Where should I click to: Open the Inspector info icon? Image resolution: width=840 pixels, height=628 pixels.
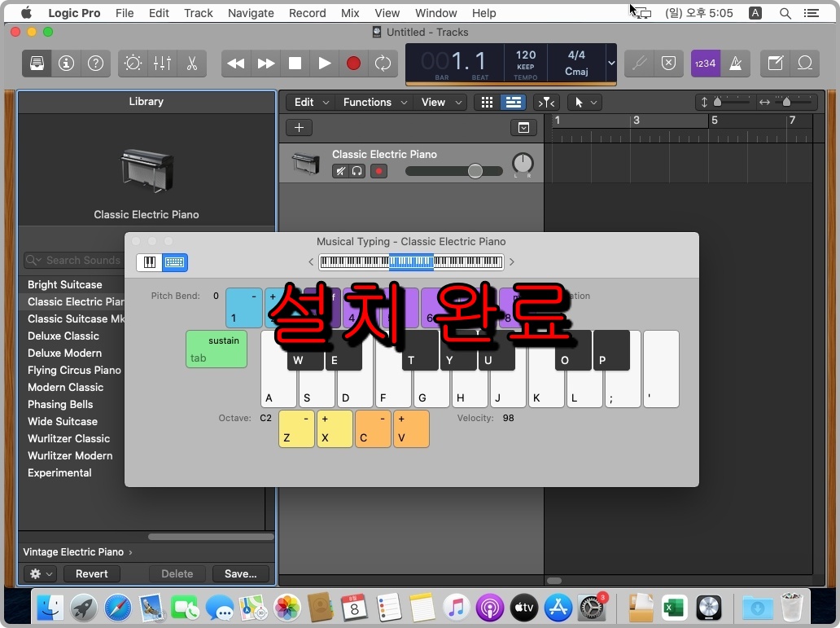[66, 63]
